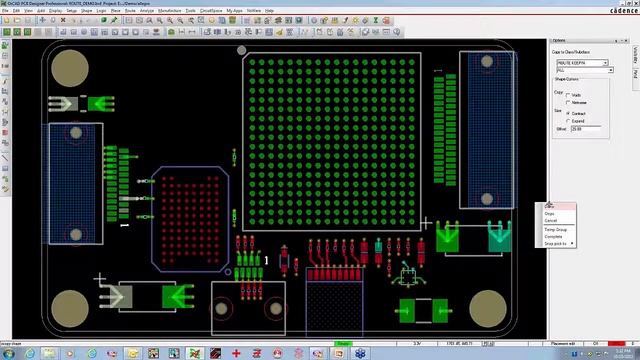The width and height of the screenshot is (640, 360).
Task: Click the yellow sun-shaped toolbar icon
Action: tap(356, 20)
